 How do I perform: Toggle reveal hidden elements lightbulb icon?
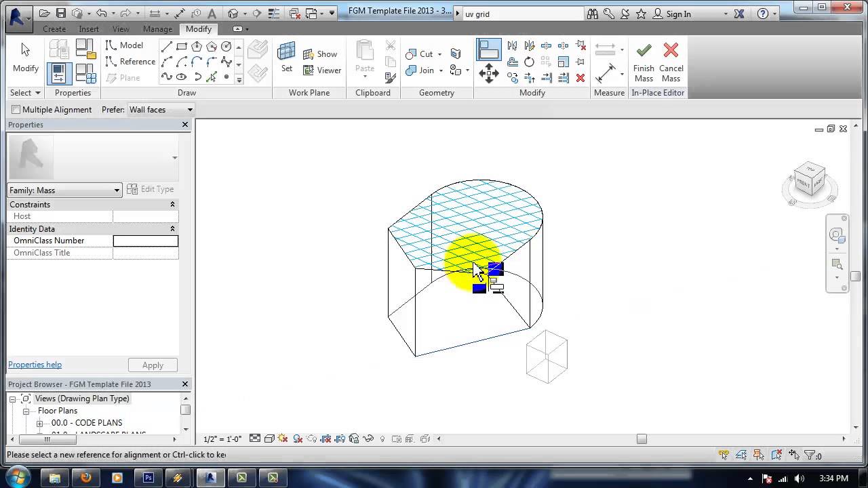coord(382,439)
